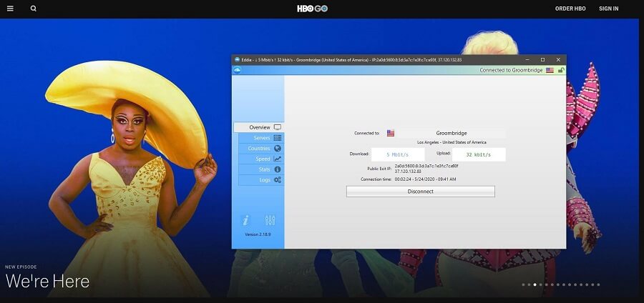Click the HBO GO logo
The height and width of the screenshot is (303, 644).
(x=312, y=8)
